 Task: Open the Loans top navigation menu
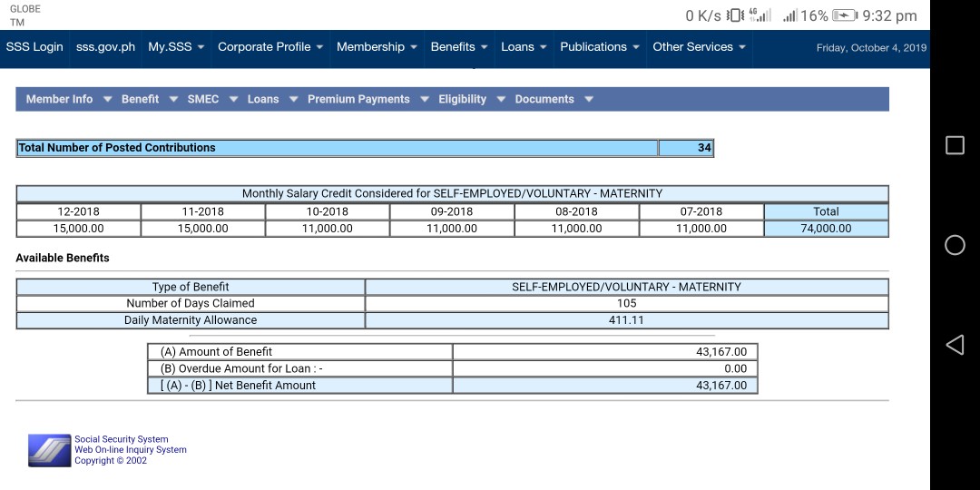pos(524,47)
